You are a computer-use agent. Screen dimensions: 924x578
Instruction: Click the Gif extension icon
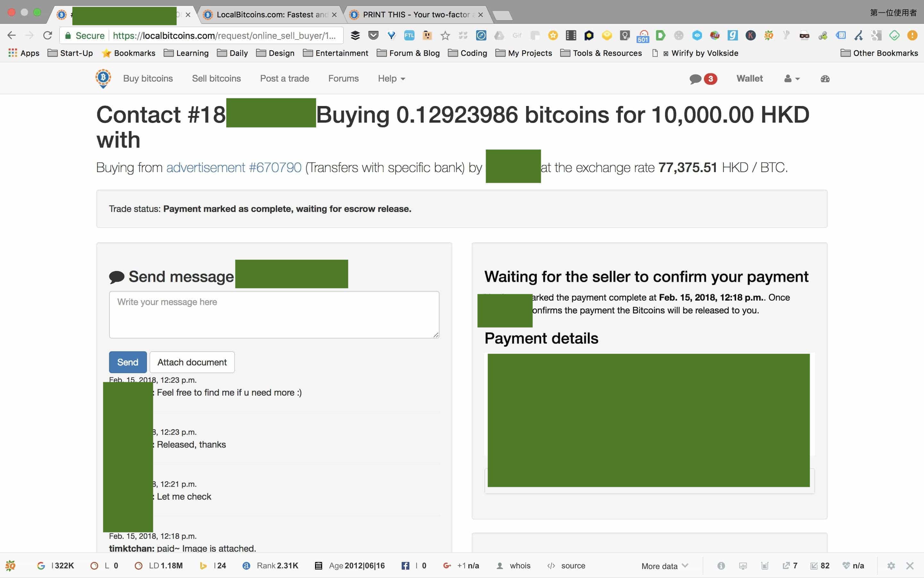pos(517,36)
